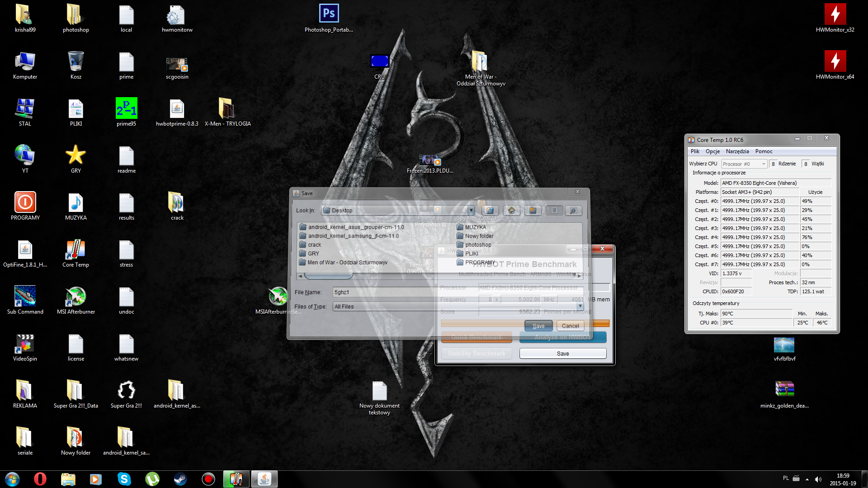Go to Home folder in Save dialog
The image size is (868, 488).
point(511,210)
